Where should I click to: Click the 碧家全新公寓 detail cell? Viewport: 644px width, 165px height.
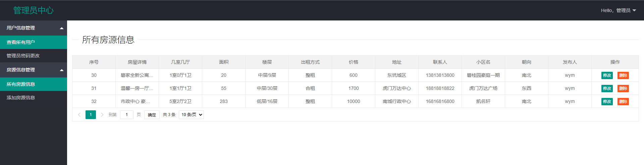137,75
